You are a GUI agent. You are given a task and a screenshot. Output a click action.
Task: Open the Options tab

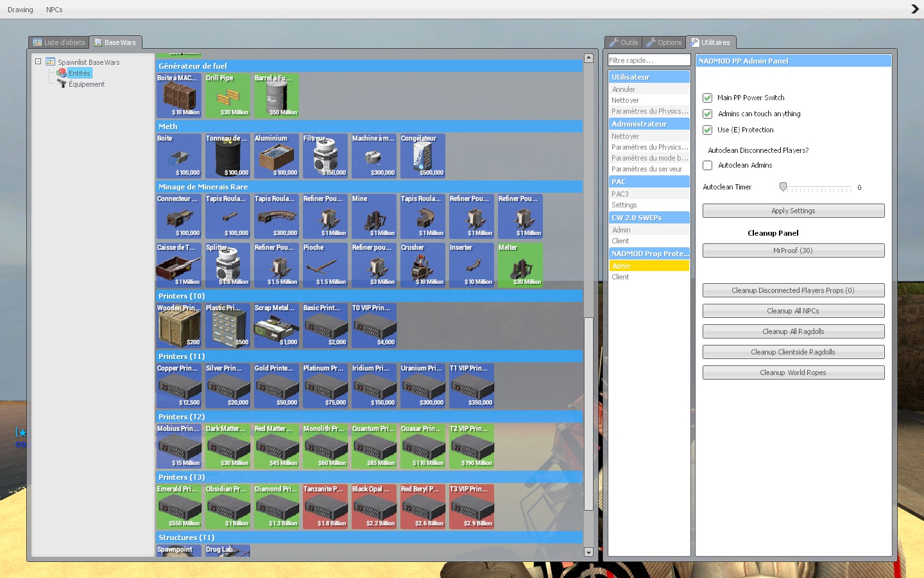coord(664,42)
